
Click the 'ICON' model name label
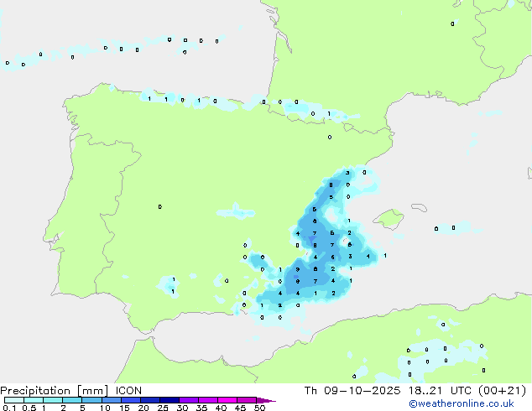point(128,391)
